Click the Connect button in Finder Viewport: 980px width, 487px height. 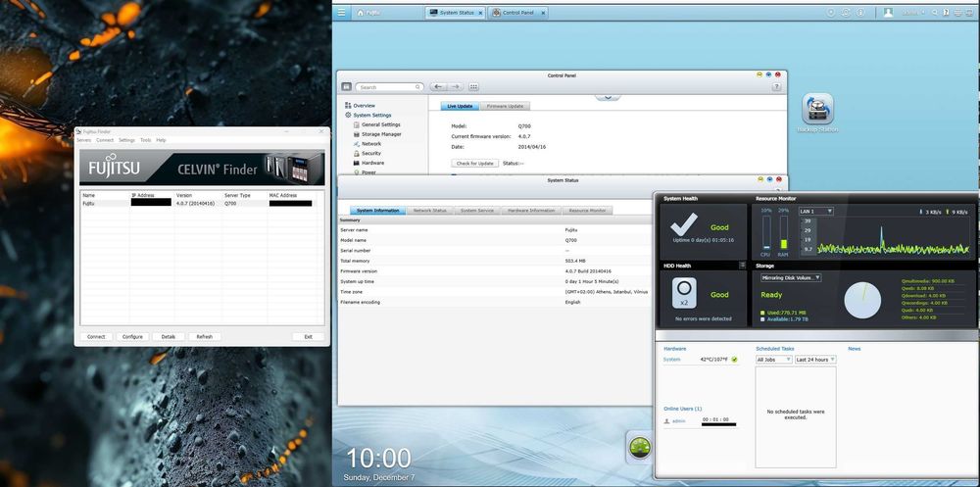pyautogui.click(x=96, y=336)
